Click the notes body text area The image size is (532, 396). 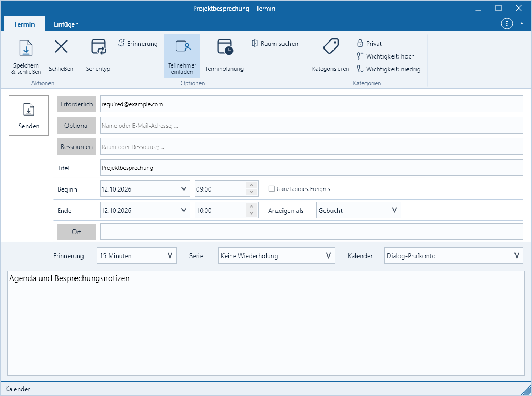coord(266,324)
